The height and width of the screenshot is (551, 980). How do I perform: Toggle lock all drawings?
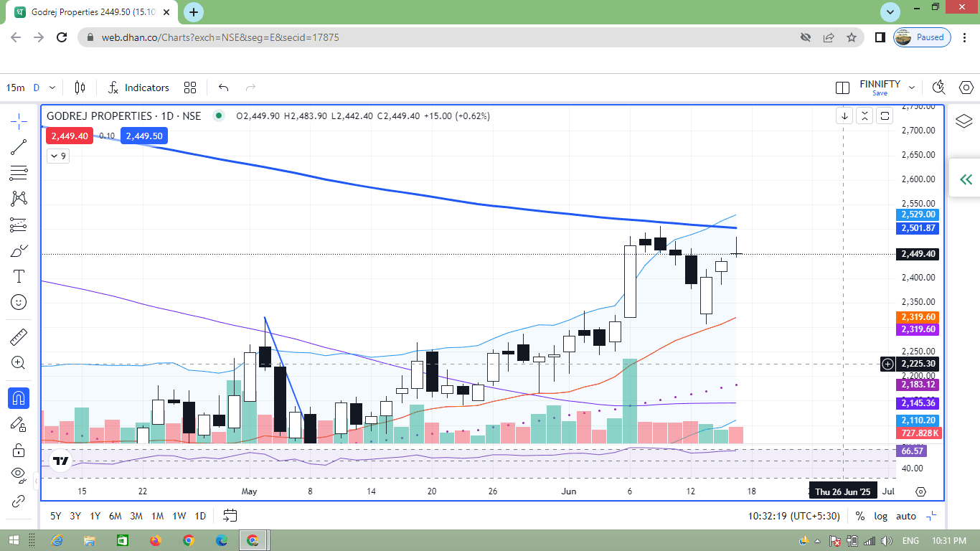19,450
